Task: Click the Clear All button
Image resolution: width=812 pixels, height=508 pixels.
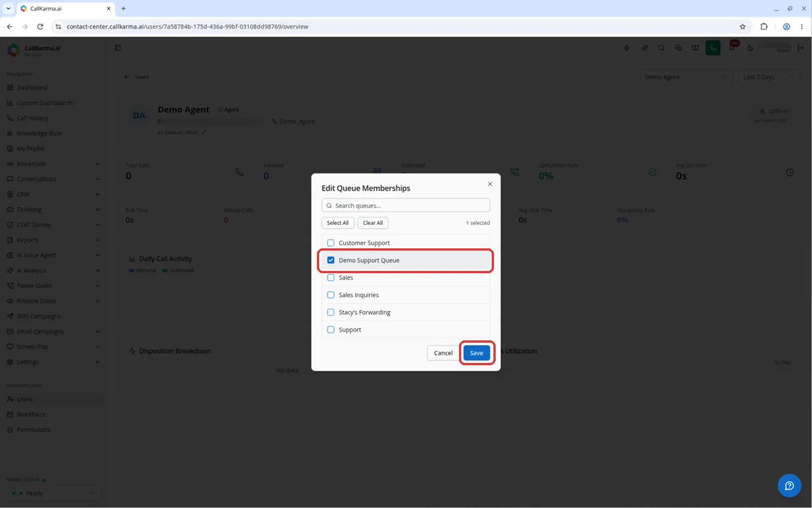Action: tap(373, 223)
